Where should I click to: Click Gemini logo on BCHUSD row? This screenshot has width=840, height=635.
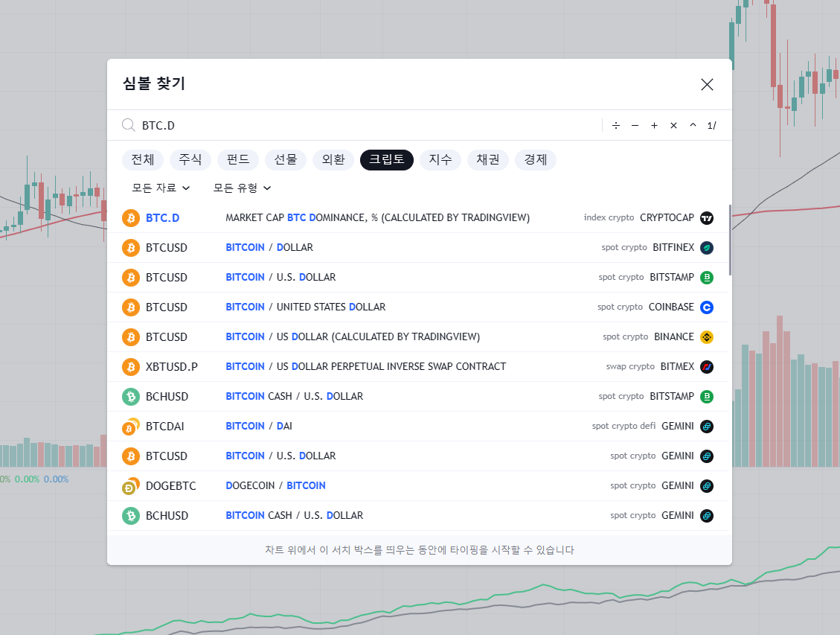707,516
